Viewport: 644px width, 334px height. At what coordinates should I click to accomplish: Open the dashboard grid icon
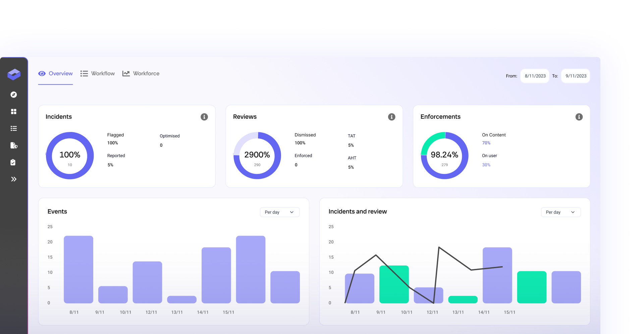point(14,111)
